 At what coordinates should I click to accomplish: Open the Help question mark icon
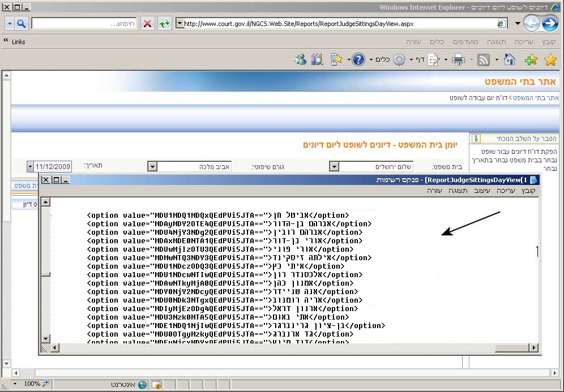tap(358, 60)
